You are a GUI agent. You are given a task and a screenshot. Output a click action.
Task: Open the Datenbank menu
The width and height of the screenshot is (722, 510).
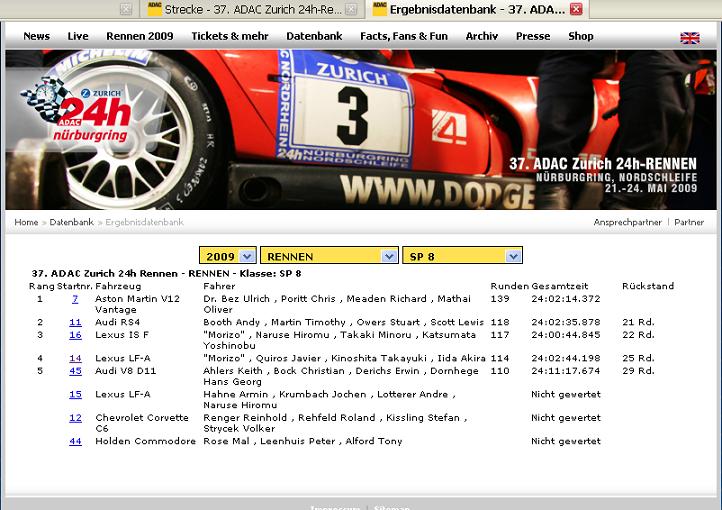point(314,36)
